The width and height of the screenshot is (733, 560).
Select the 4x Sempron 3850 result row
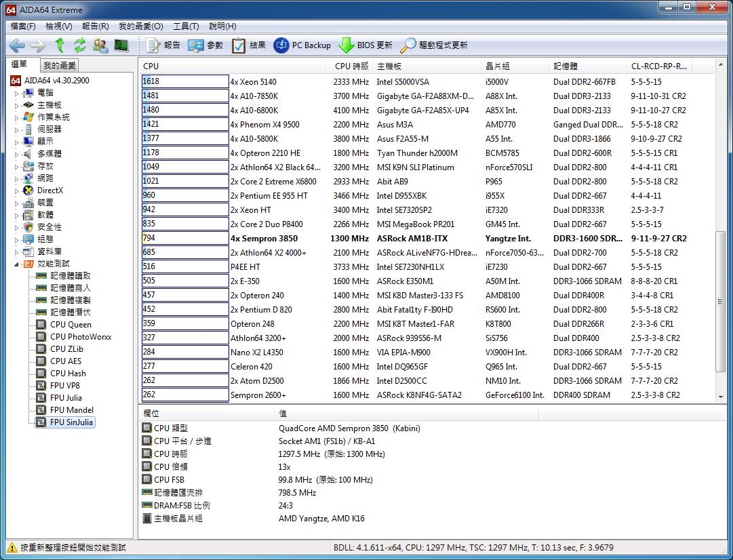428,239
